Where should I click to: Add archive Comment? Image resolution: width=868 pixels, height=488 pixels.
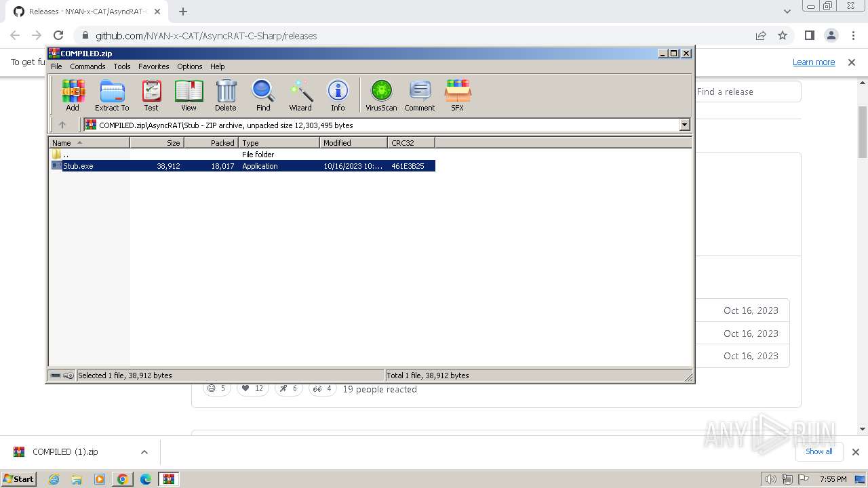[420, 95]
